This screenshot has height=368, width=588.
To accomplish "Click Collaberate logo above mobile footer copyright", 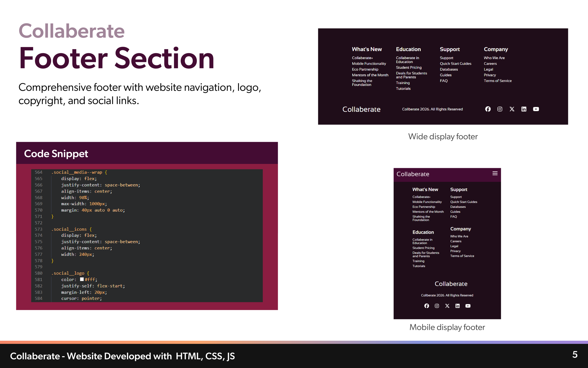I will coord(451,284).
